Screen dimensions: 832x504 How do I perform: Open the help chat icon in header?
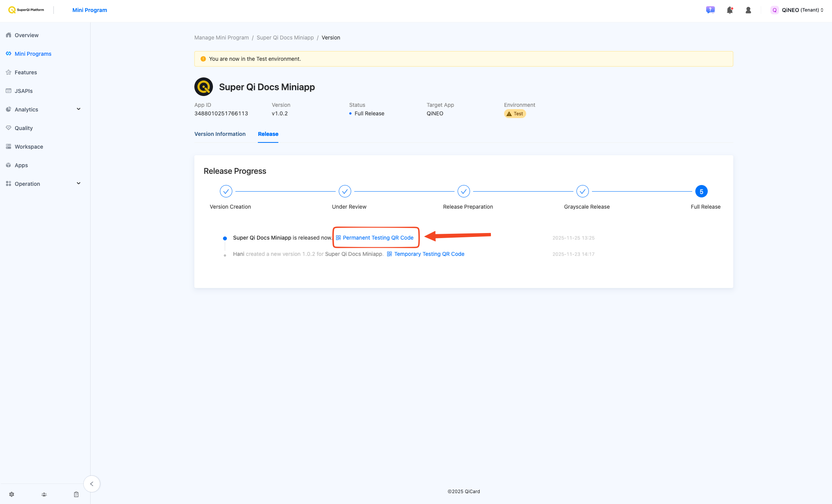(x=710, y=10)
